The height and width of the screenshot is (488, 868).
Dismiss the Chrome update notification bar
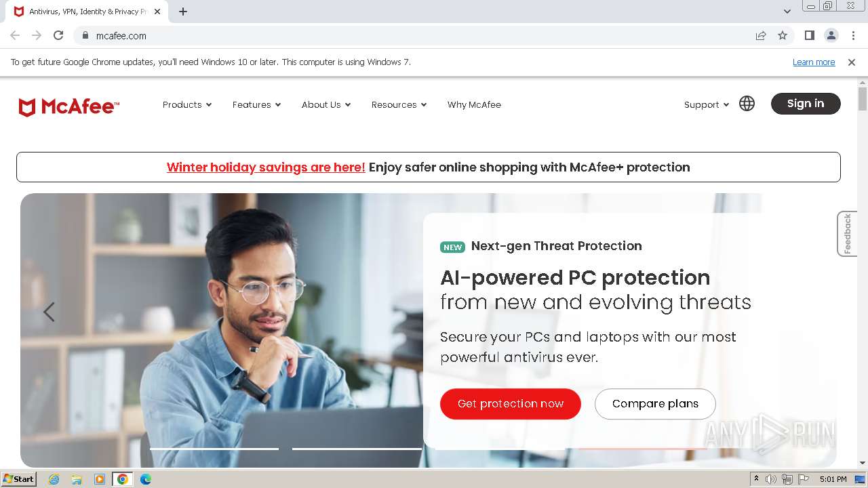point(852,62)
